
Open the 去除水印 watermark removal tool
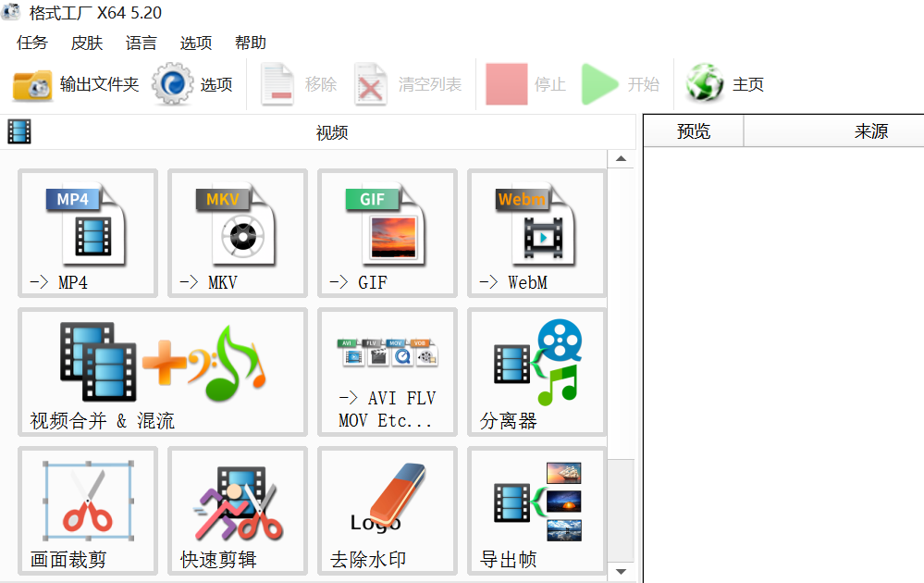(x=388, y=511)
